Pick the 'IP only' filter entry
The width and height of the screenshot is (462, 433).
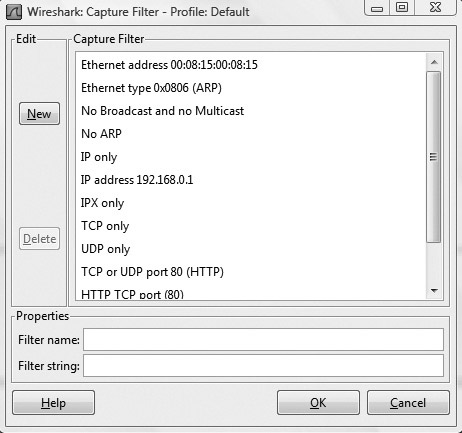251,157
